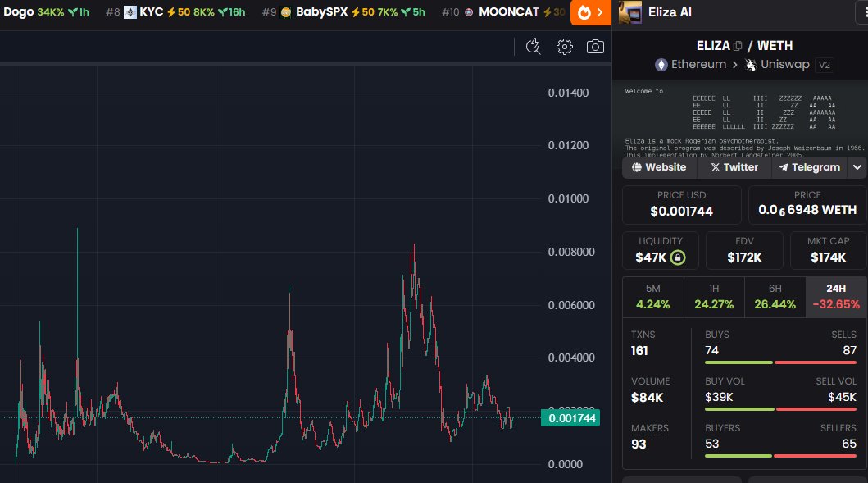868x483 pixels.
Task: Click BUYS count 74
Action: pos(712,350)
